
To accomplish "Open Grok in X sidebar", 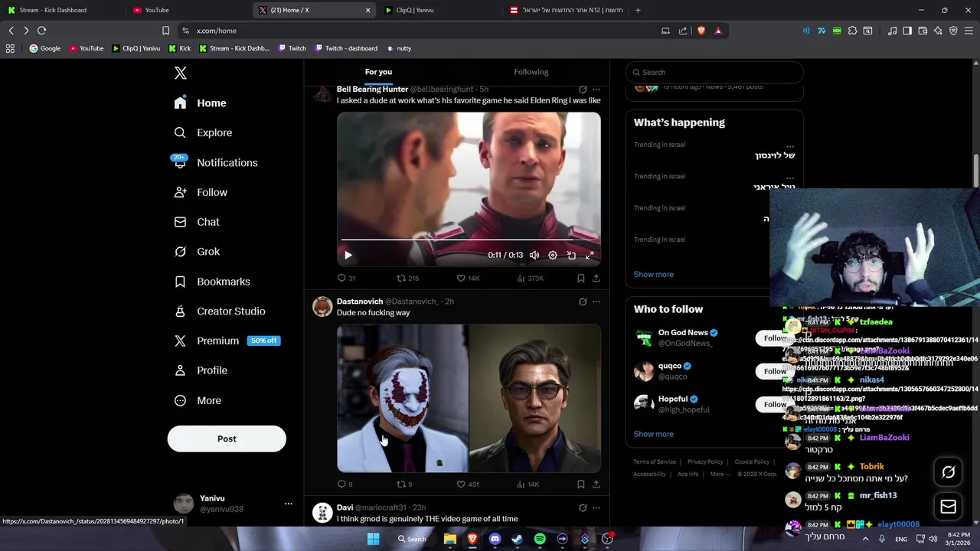I will tap(197, 252).
